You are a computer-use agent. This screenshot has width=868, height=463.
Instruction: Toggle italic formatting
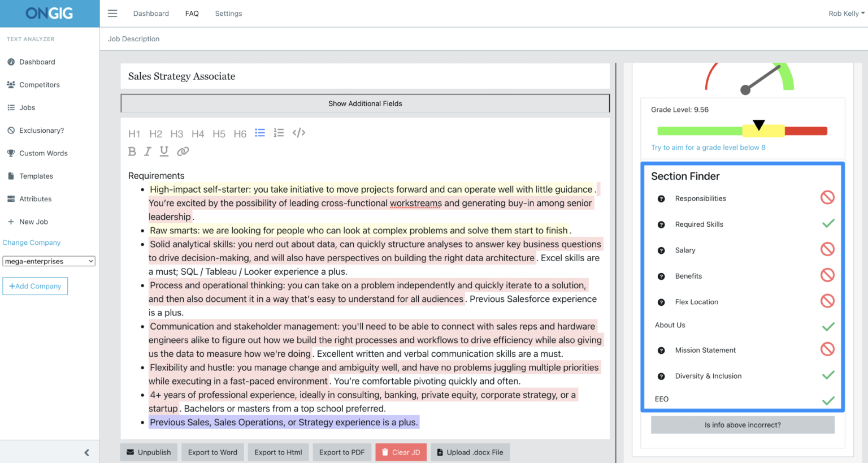point(147,151)
